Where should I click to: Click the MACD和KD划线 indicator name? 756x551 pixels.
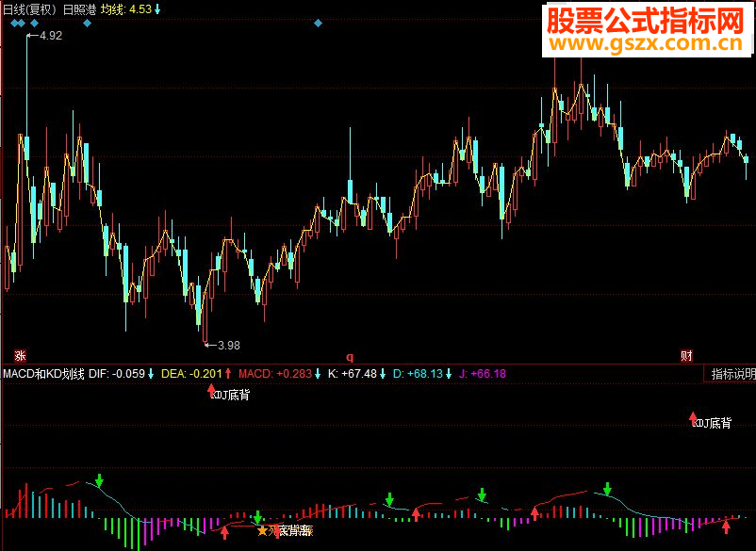(x=44, y=374)
